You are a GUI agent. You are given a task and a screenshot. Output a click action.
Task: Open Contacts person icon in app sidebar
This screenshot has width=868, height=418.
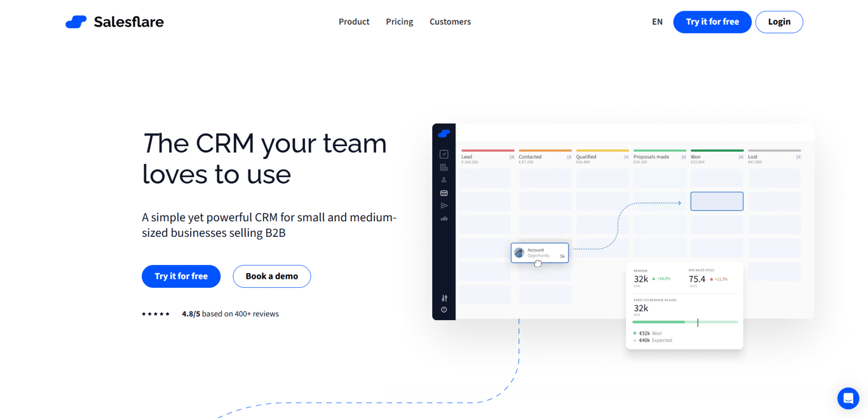click(x=444, y=180)
